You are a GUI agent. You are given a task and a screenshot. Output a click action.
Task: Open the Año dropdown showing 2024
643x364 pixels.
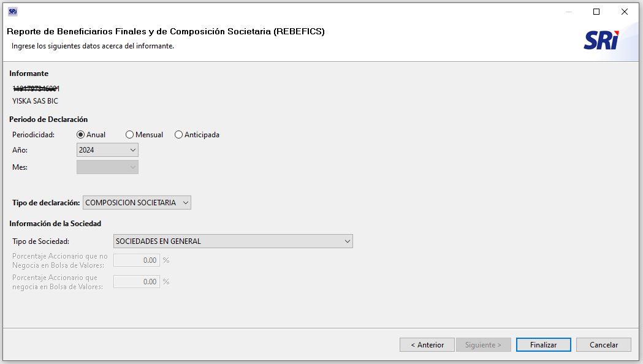click(107, 150)
